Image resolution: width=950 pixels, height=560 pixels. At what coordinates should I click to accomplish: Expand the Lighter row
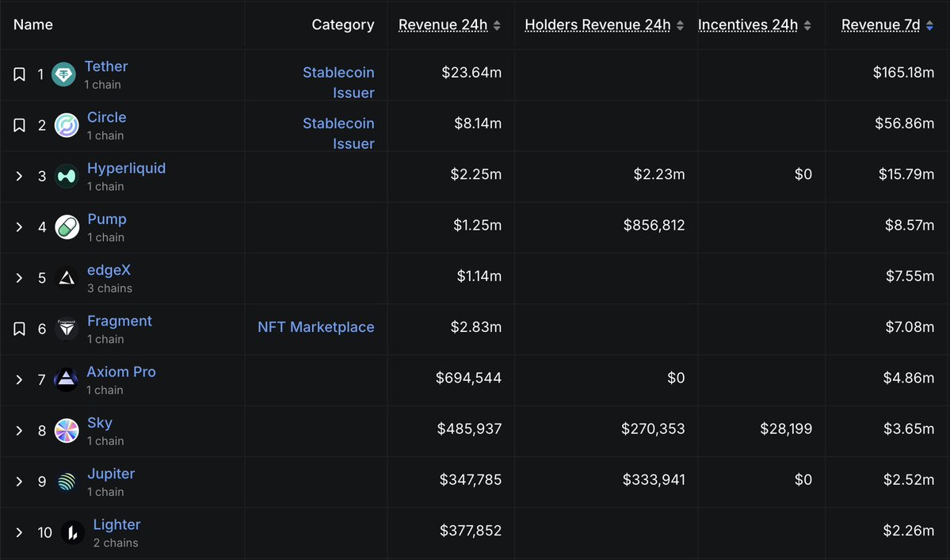19,532
